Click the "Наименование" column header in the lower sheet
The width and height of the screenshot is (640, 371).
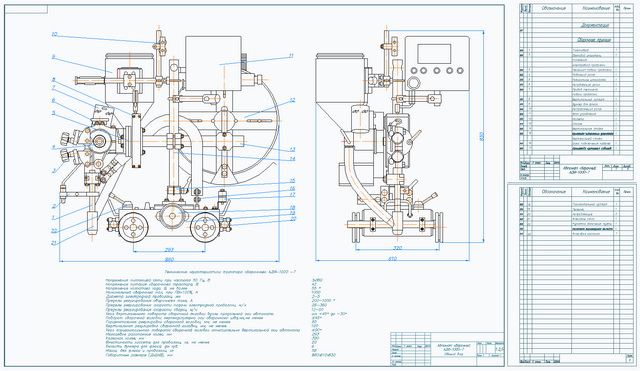[x=596, y=191]
